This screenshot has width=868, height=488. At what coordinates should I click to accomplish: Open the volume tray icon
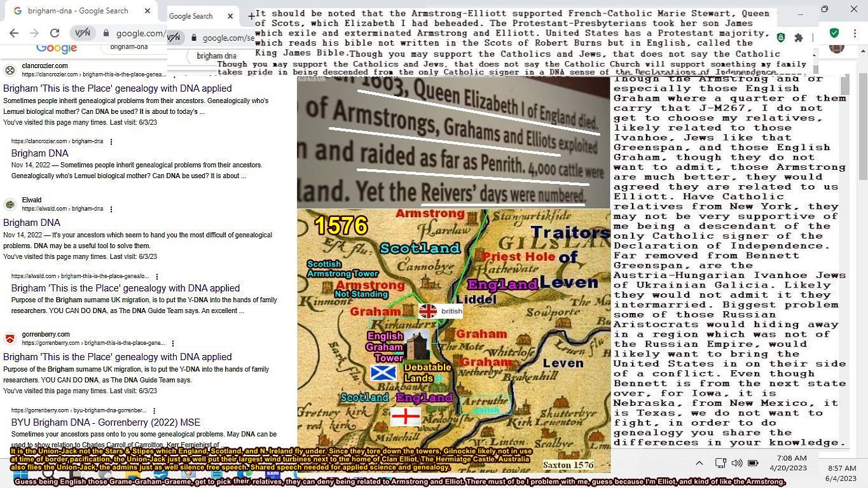[x=737, y=463]
